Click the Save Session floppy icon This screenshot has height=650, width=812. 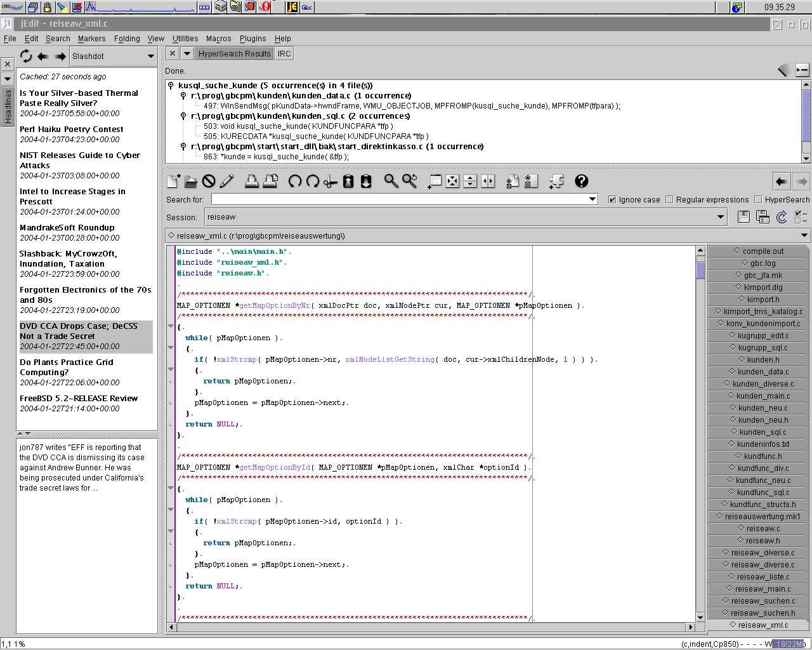coord(744,217)
